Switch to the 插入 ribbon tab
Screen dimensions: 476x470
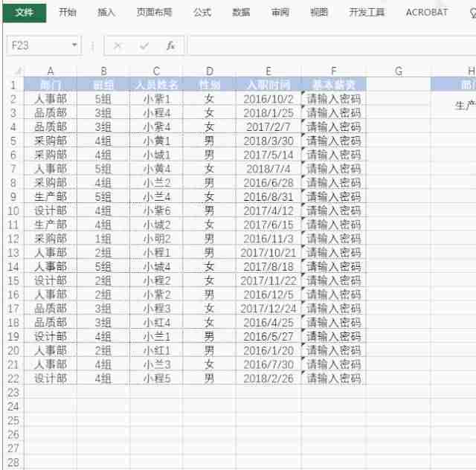click(x=106, y=13)
